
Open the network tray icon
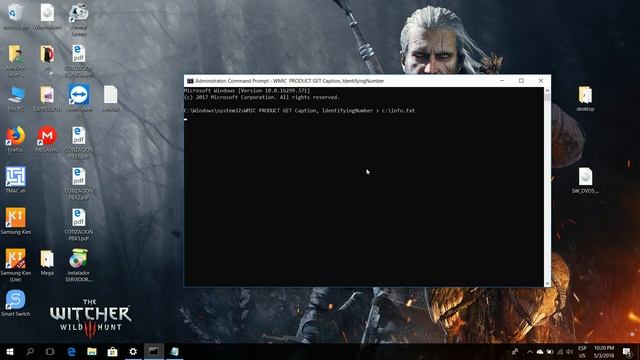[560, 351]
